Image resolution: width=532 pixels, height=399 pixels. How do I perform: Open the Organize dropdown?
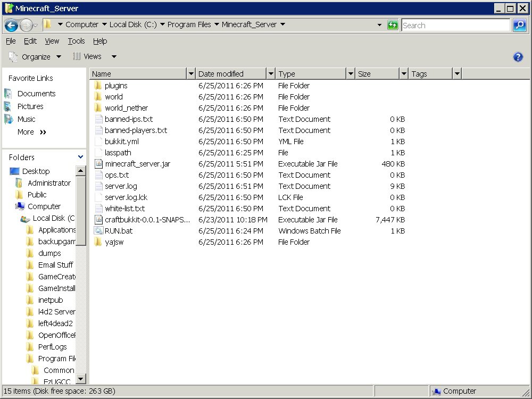click(x=36, y=56)
